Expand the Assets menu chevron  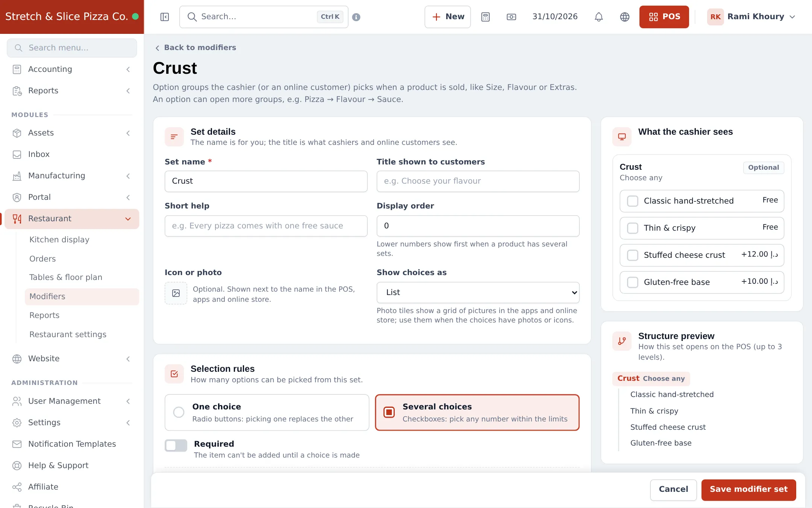(128, 133)
